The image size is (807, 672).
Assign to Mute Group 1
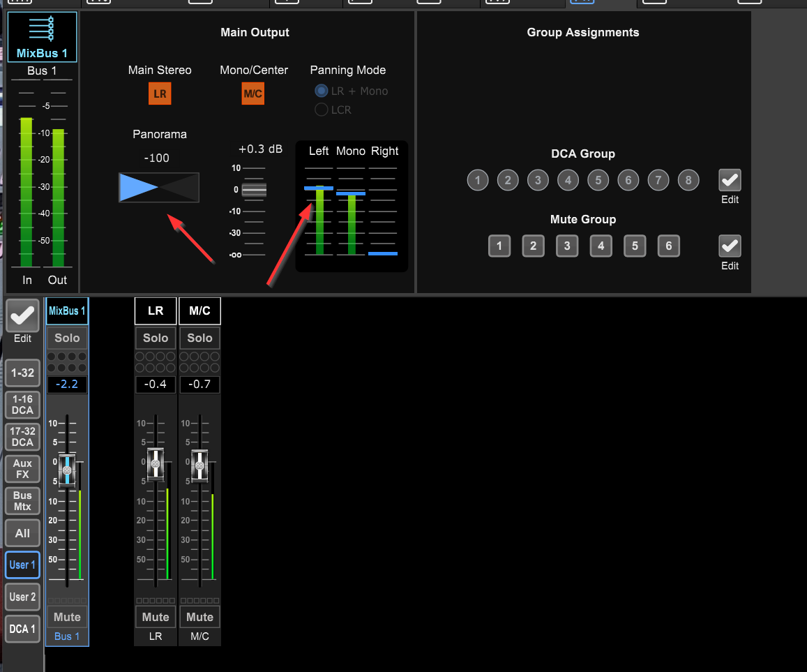click(x=499, y=246)
